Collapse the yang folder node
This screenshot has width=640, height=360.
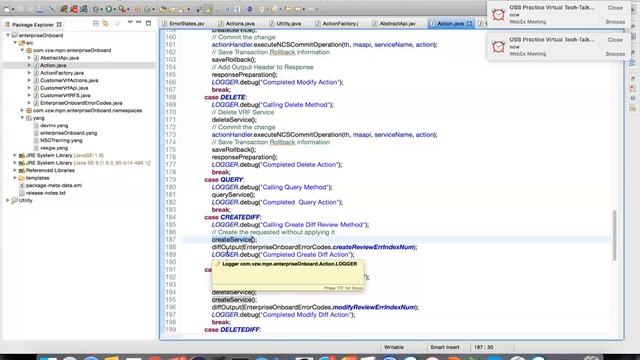(x=22, y=118)
